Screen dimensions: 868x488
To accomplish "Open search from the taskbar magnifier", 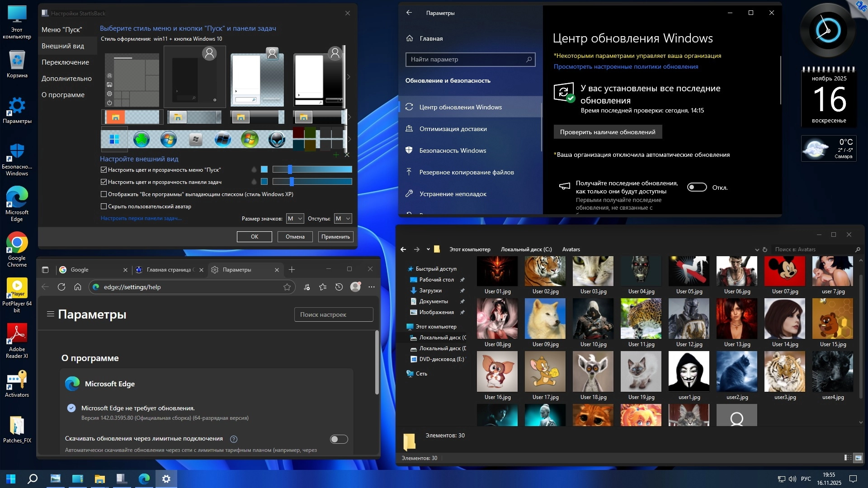I will [x=32, y=479].
